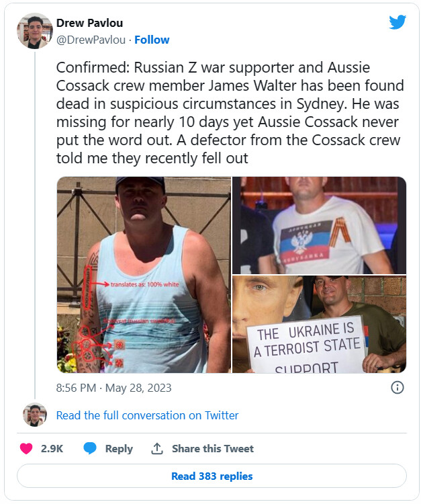This screenshot has width=421, height=504.
Task: Open the tweet info icon
Action: coord(397,387)
